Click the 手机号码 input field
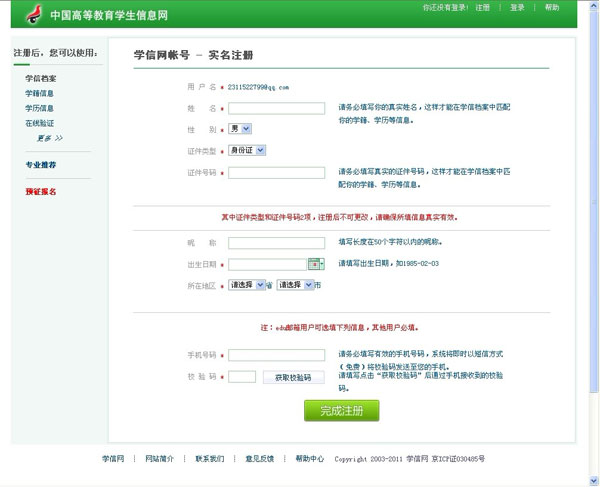The image size is (600, 487). coord(276,355)
